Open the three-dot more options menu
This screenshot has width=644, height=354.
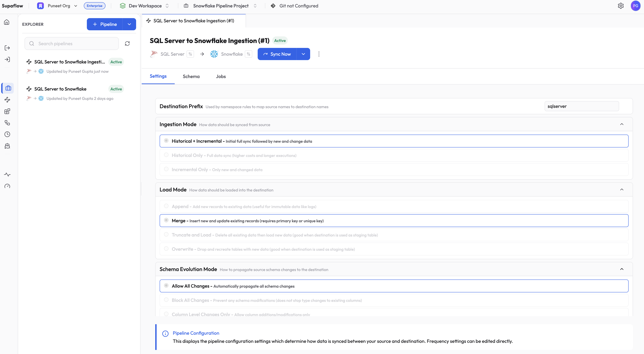coord(319,54)
